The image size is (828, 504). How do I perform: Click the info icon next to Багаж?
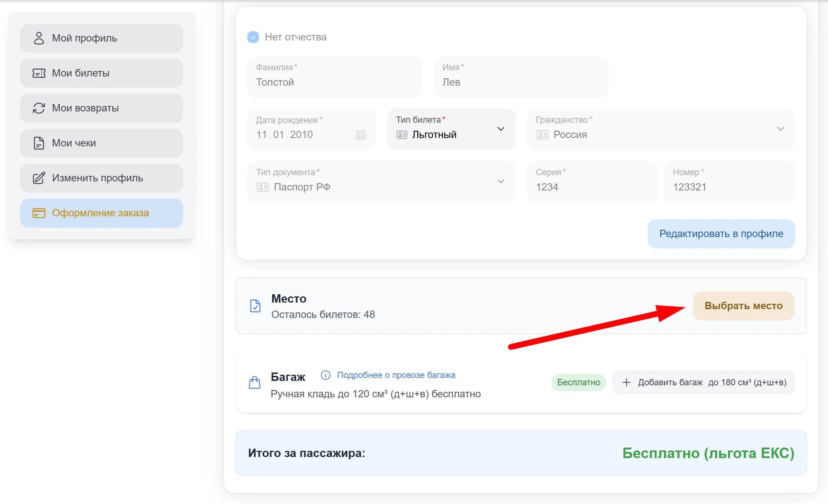point(325,375)
